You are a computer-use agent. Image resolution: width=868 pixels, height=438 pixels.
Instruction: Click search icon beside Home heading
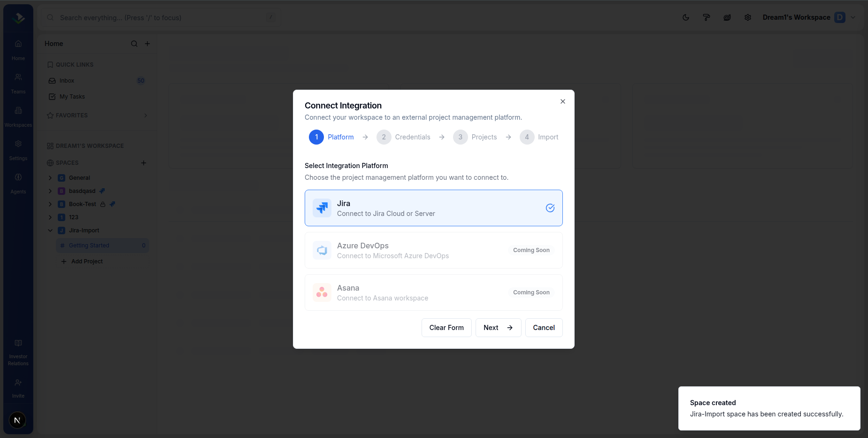click(x=134, y=44)
